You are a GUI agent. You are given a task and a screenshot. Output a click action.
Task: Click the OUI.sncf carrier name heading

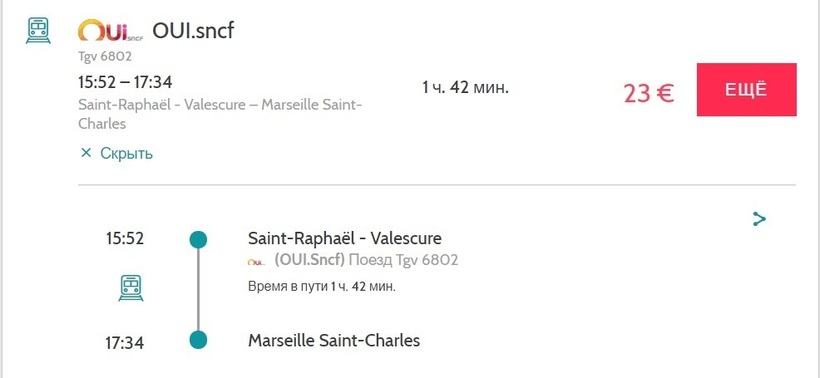click(x=193, y=31)
